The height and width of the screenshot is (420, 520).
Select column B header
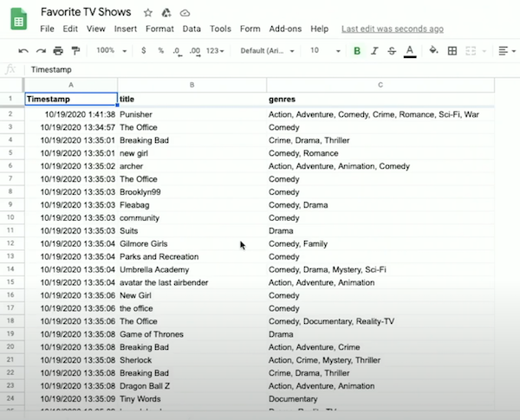[x=192, y=85]
